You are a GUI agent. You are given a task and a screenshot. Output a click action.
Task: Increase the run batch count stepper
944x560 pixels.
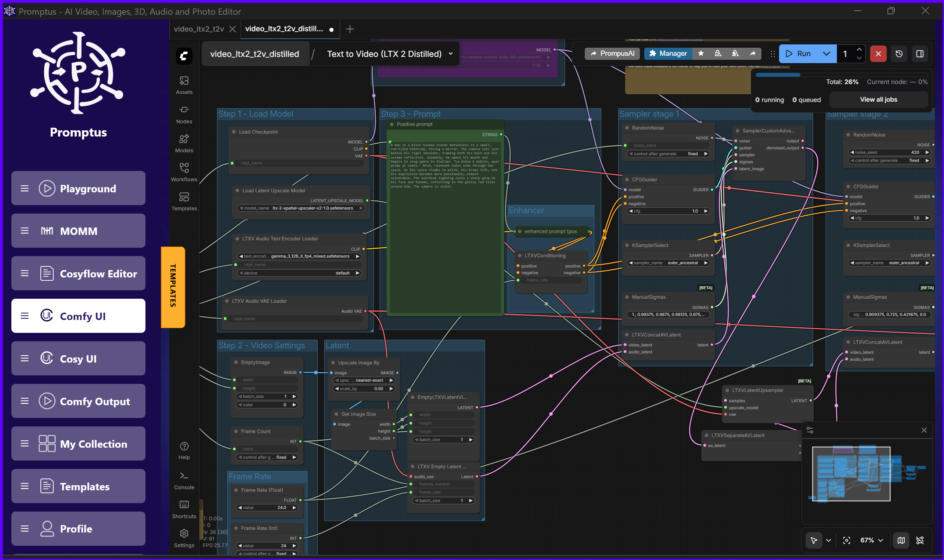point(859,50)
